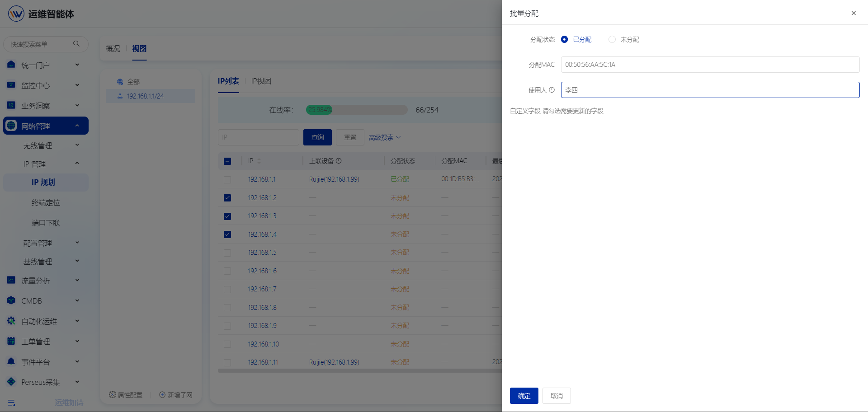Click the 在线率 progress bar
The height and width of the screenshot is (412, 868).
tap(357, 110)
